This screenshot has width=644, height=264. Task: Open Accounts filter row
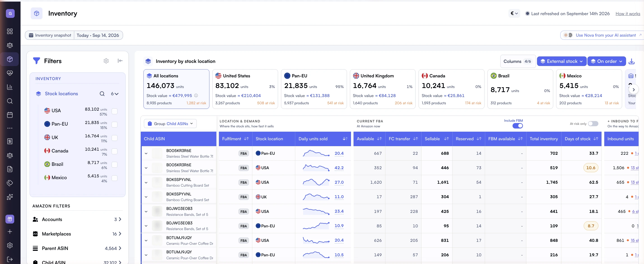(x=77, y=219)
